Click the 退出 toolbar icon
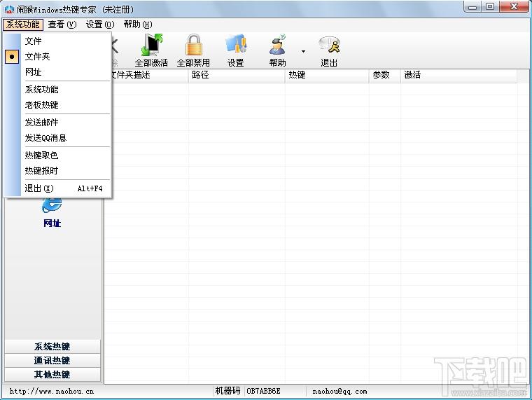 pos(329,50)
